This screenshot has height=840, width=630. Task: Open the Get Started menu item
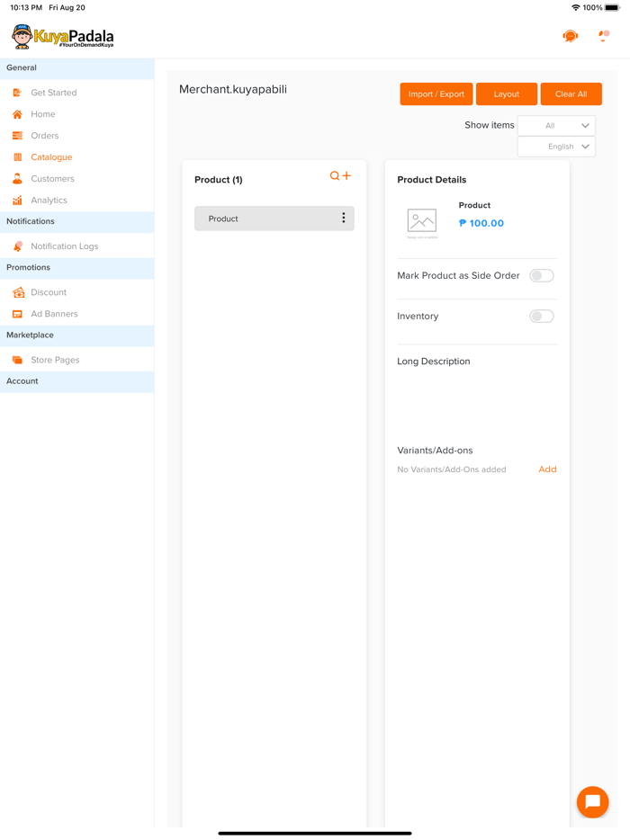click(54, 93)
